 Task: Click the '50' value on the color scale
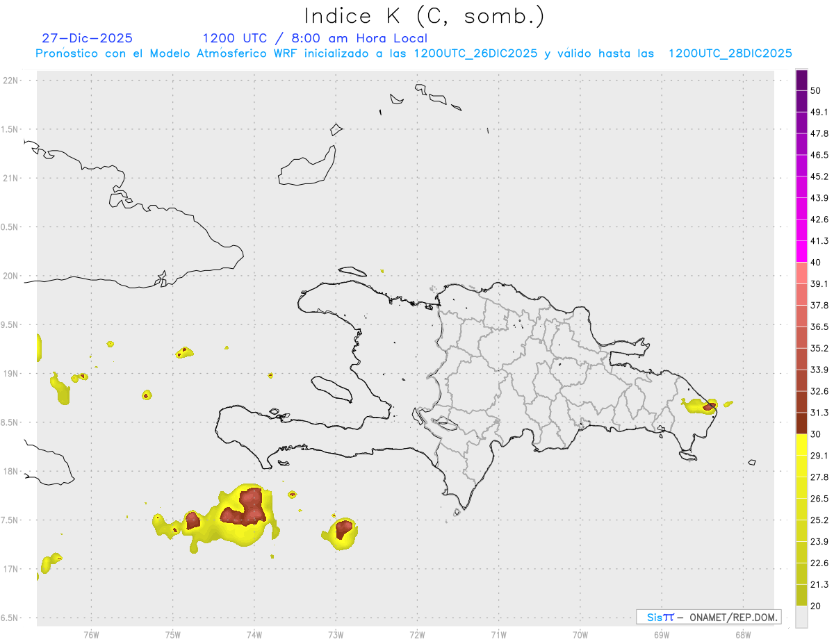[x=816, y=90]
